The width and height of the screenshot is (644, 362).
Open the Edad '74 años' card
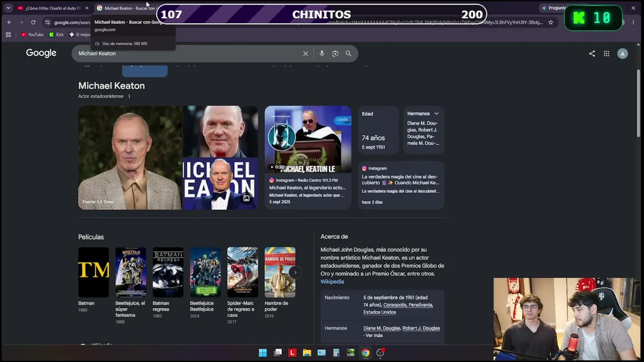(x=378, y=130)
